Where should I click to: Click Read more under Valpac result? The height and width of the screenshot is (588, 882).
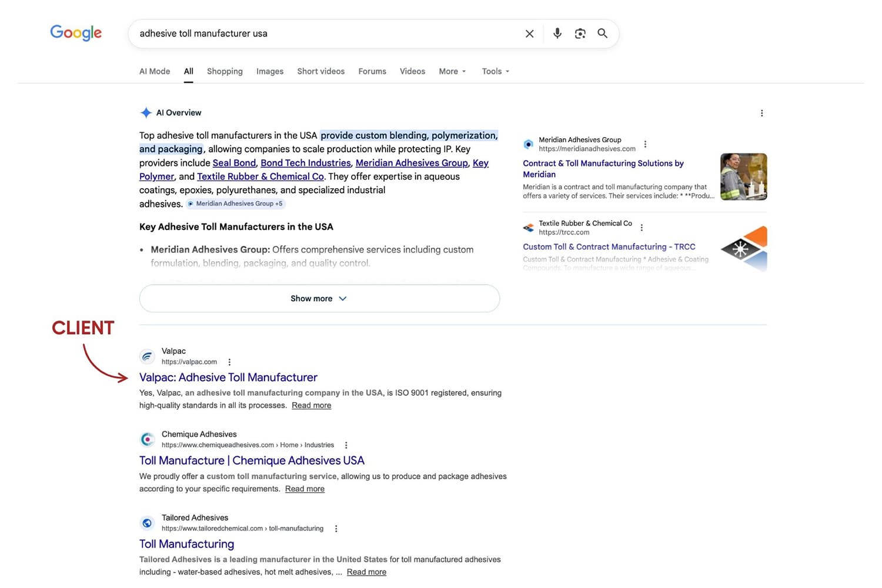point(311,406)
